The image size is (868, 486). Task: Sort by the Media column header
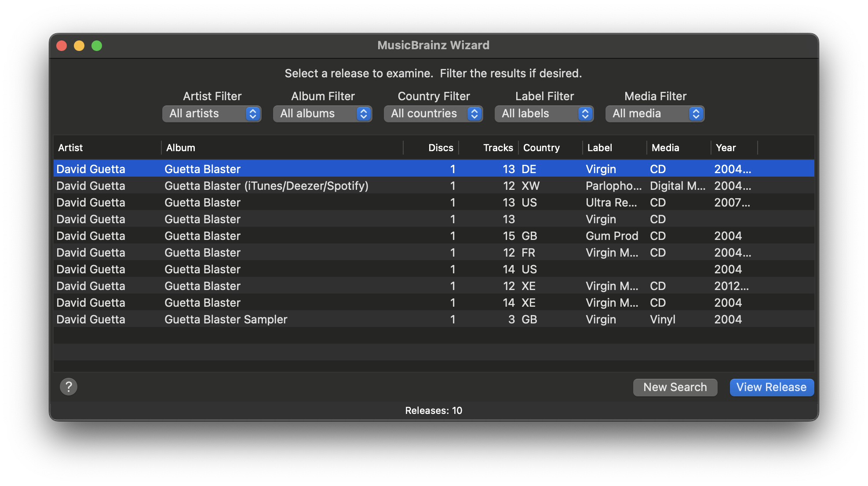coord(679,148)
